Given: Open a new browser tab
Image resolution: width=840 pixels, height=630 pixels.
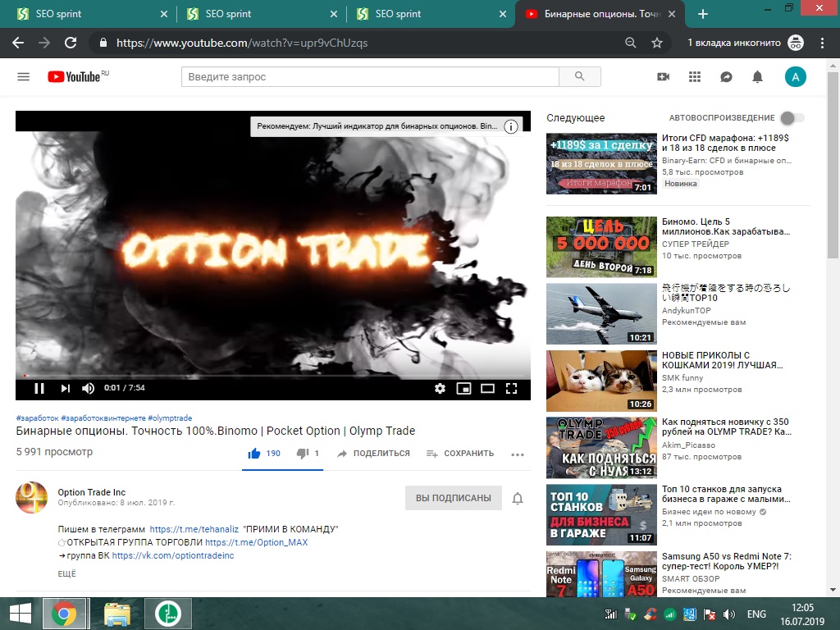Looking at the screenshot, I should [703, 14].
